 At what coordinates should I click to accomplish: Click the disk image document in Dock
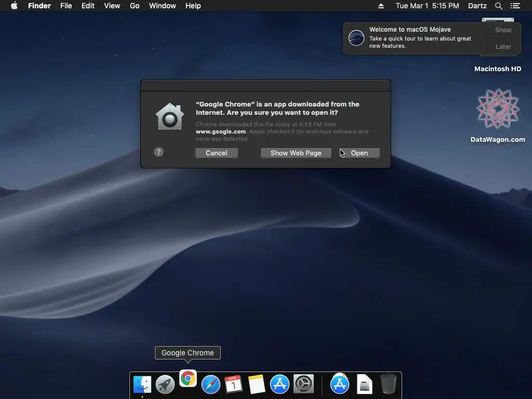point(364,384)
